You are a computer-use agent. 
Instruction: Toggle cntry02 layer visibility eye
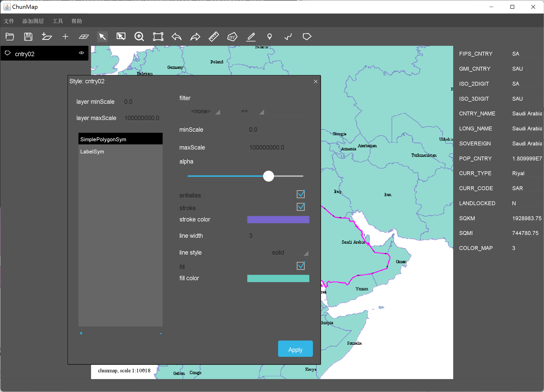click(81, 53)
